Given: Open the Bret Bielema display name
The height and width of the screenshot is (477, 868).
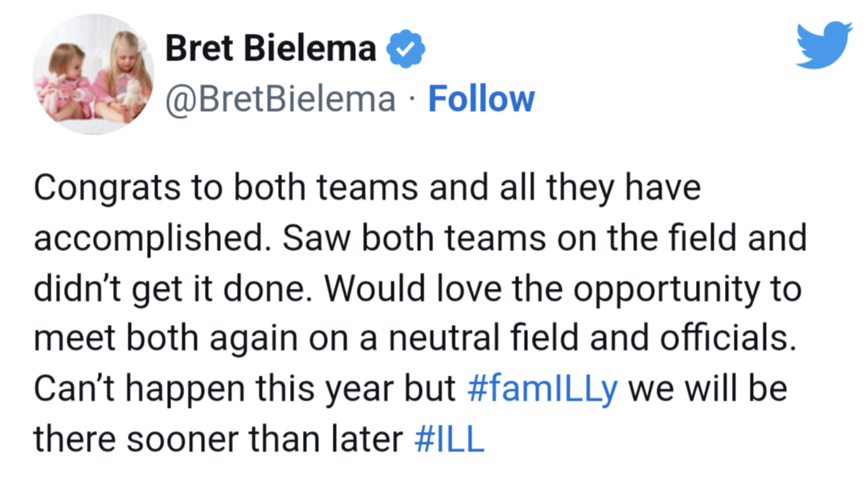Looking at the screenshot, I should pyautogui.click(x=271, y=49).
